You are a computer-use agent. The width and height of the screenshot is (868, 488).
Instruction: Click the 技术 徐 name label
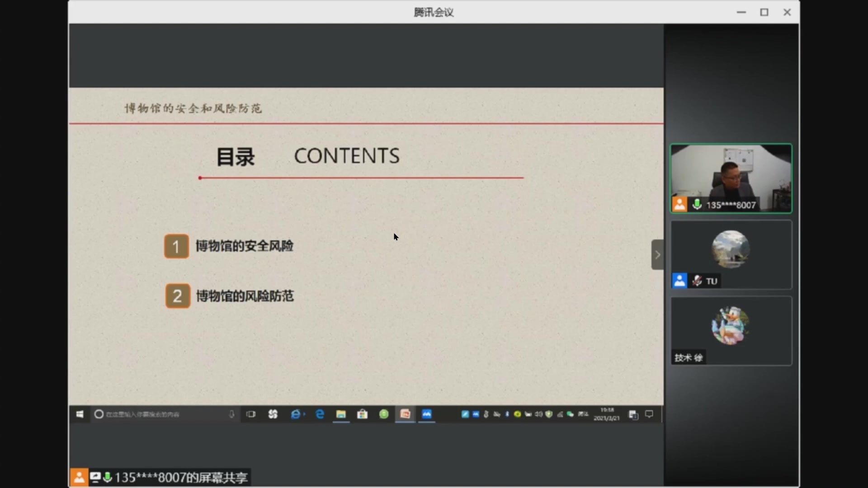tap(689, 358)
